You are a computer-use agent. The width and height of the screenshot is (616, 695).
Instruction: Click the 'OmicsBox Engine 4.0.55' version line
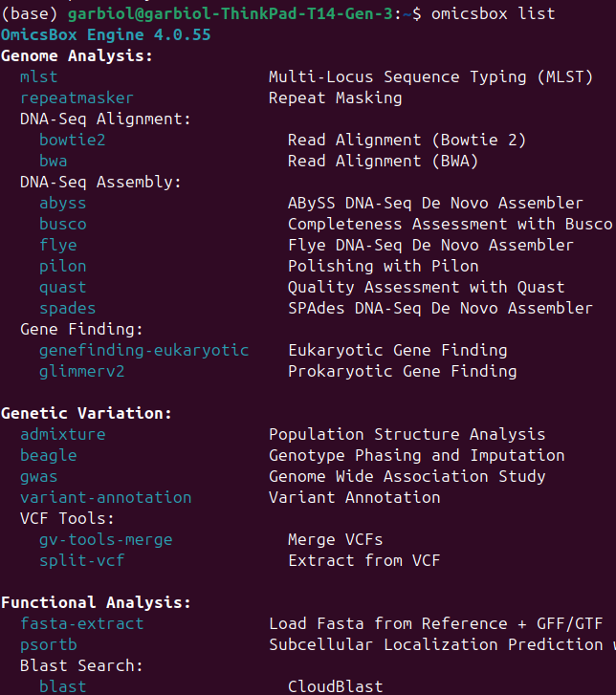pyautogui.click(x=105, y=34)
